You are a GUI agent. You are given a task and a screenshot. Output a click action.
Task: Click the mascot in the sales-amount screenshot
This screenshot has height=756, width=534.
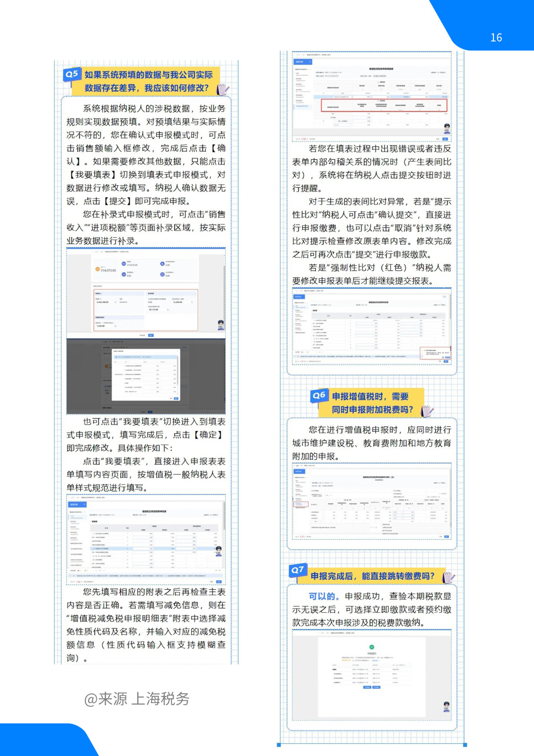coord(220,325)
